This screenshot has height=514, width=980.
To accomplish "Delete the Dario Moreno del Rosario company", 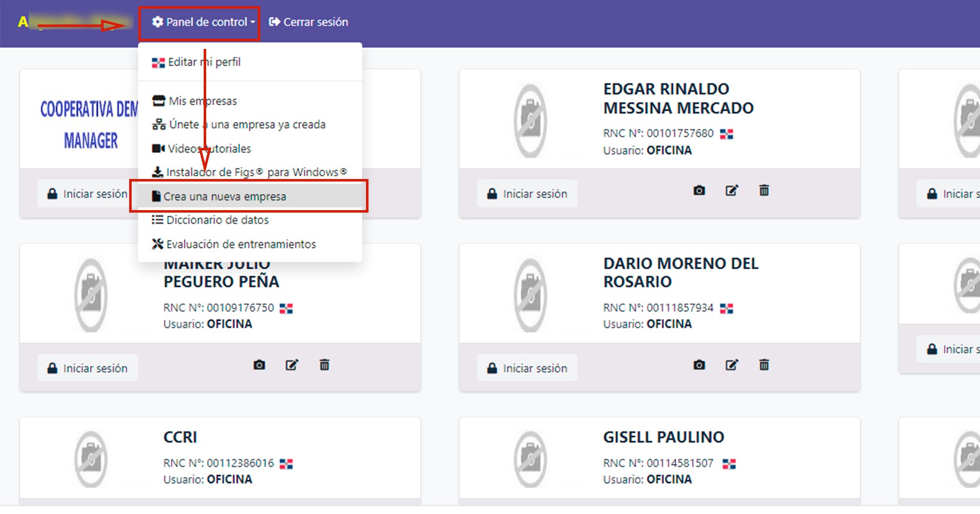I will point(764,365).
